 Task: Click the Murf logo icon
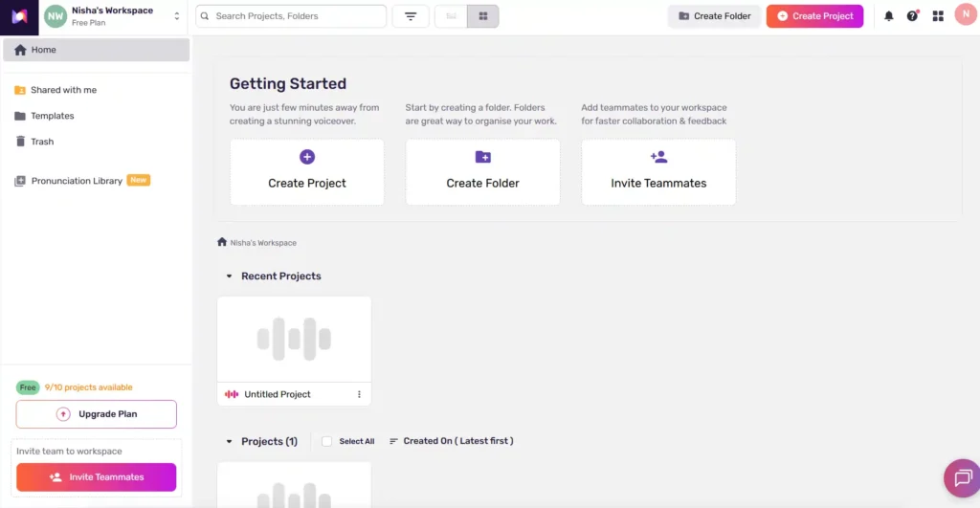coord(19,17)
